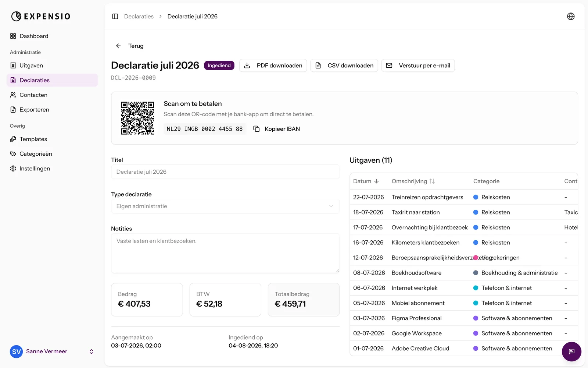Click the Instellingen gear icon
The height and width of the screenshot is (368, 588).
(13, 169)
